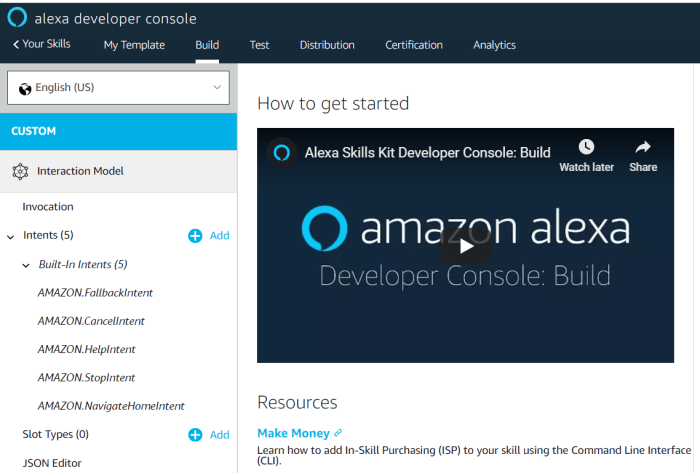This screenshot has width=700, height=473.
Task: Click the Alexa channel avatar on video
Action: coord(282,152)
